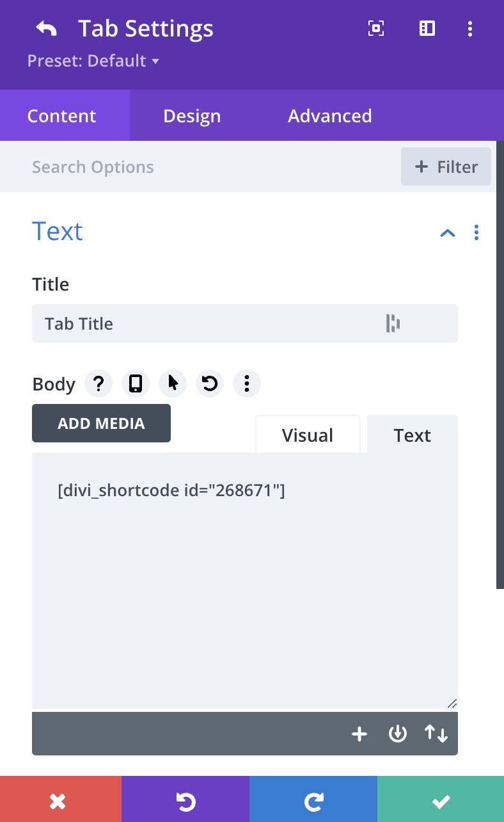The width and height of the screenshot is (504, 822).
Task: Open the Body field options menu
Action: point(246,383)
